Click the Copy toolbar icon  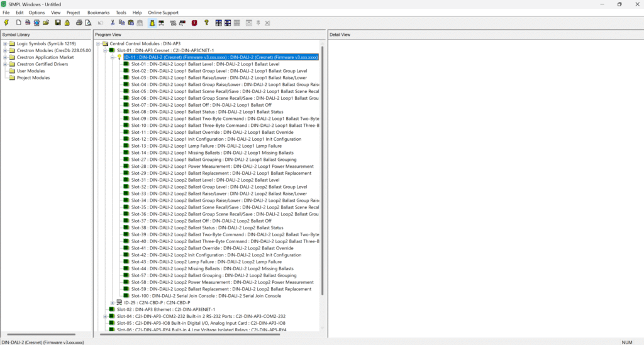[121, 23]
